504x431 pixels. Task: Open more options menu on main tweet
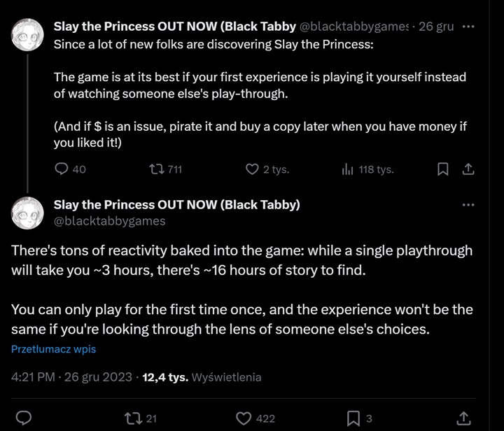[468, 204]
